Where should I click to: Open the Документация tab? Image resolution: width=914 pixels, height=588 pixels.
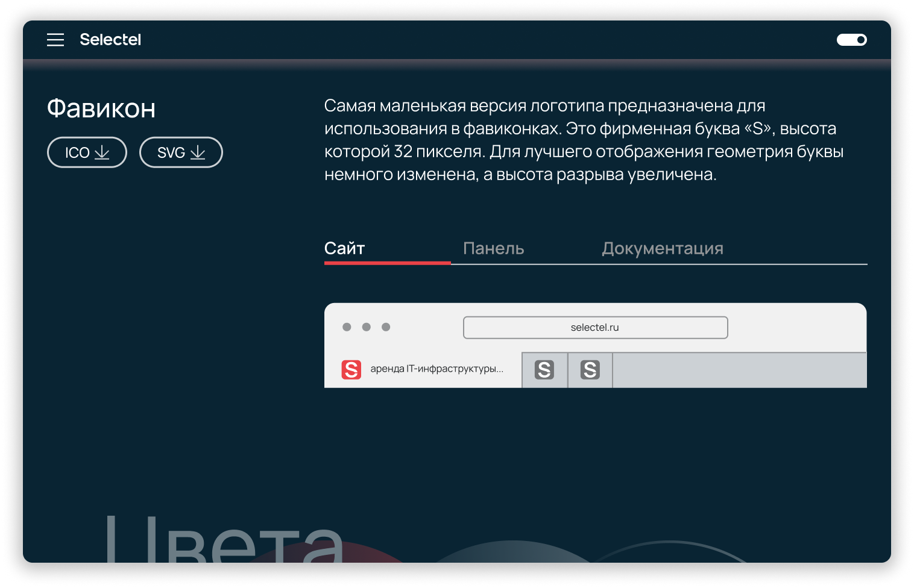(x=663, y=248)
